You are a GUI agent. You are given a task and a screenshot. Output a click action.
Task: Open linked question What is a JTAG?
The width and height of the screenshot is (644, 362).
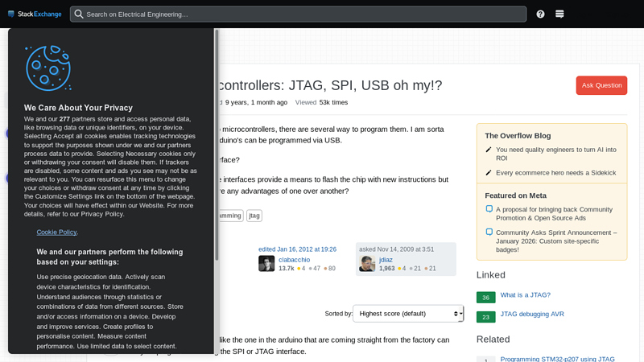[525, 295]
